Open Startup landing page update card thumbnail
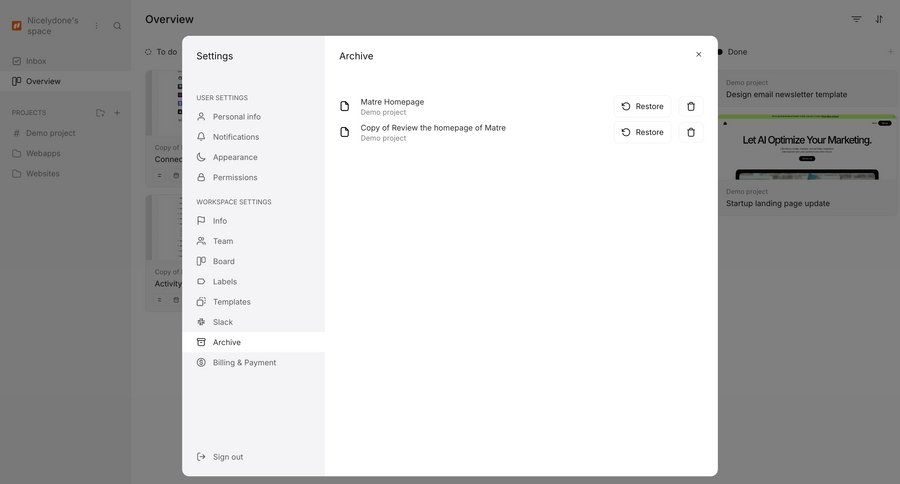The width and height of the screenshot is (900, 484). pyautogui.click(x=807, y=148)
